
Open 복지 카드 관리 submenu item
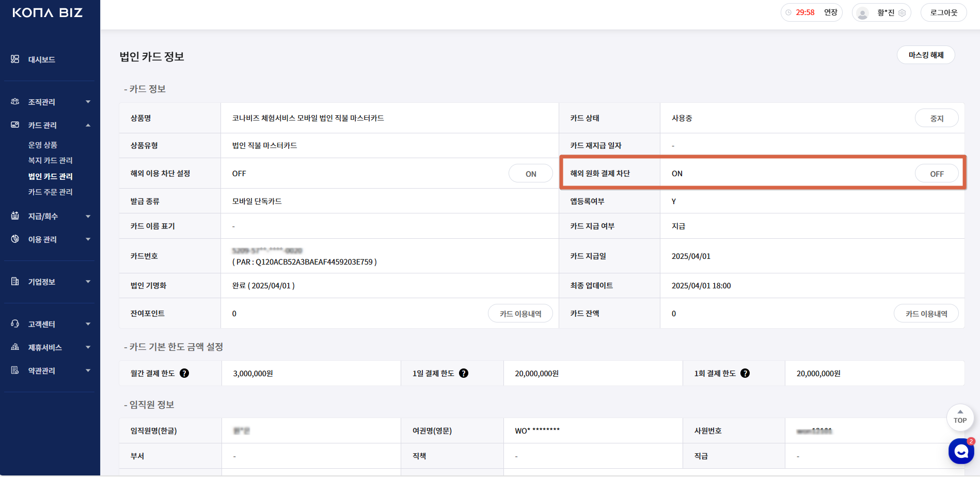pyautogui.click(x=50, y=160)
